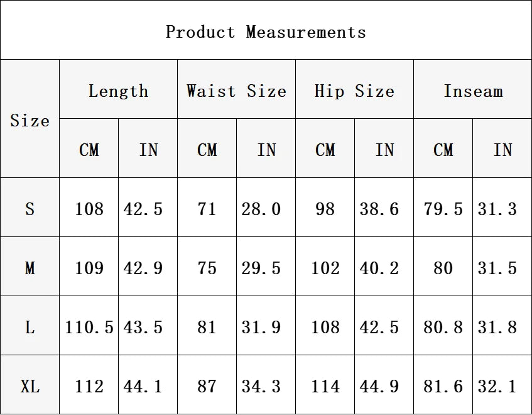Click the 102 hip size cell
The width and height of the screenshot is (532, 415).
[325, 266]
